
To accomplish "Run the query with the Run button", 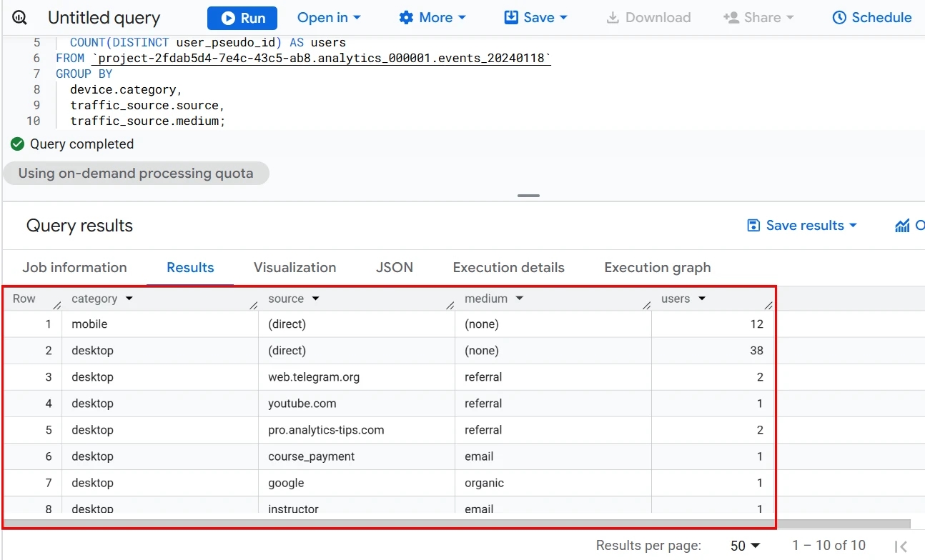I will pos(242,18).
